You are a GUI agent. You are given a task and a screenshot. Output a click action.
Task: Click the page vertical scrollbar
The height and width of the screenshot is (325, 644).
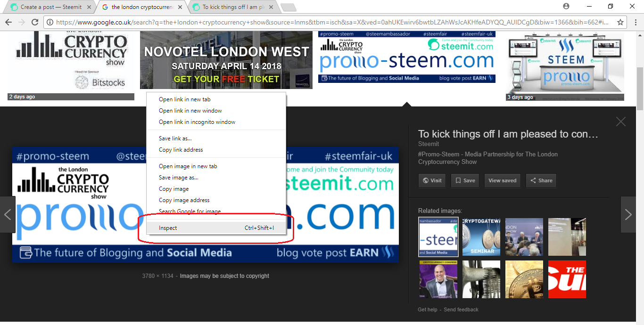click(x=640, y=89)
